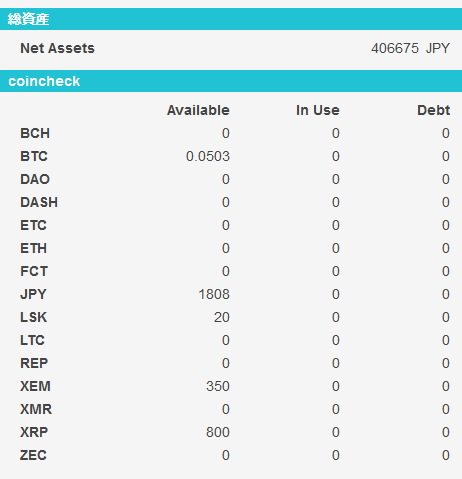The height and width of the screenshot is (479, 462).
Task: Click the JPY available amount 1808
Action: pos(214,294)
